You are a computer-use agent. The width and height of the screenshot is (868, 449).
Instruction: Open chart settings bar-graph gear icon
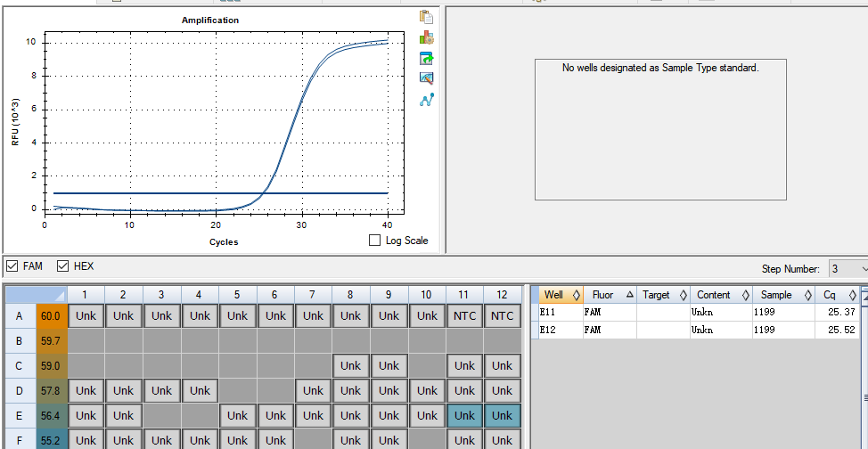click(x=426, y=37)
